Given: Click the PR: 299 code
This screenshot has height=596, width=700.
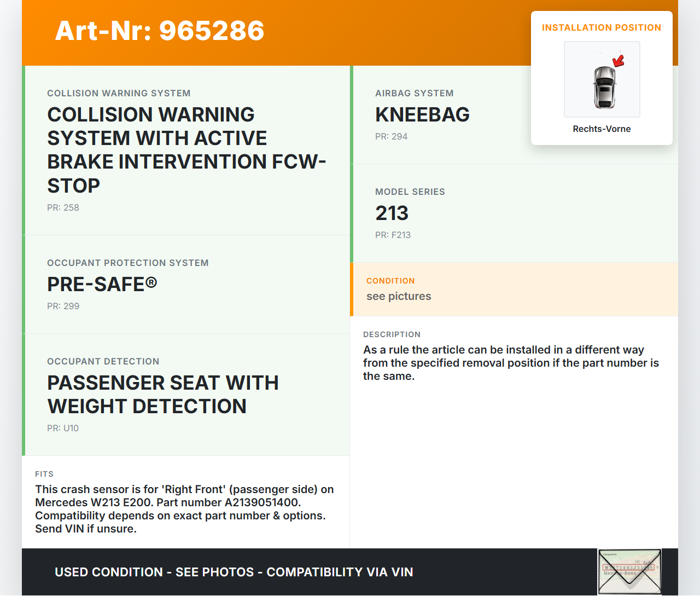Looking at the screenshot, I should tap(63, 306).
